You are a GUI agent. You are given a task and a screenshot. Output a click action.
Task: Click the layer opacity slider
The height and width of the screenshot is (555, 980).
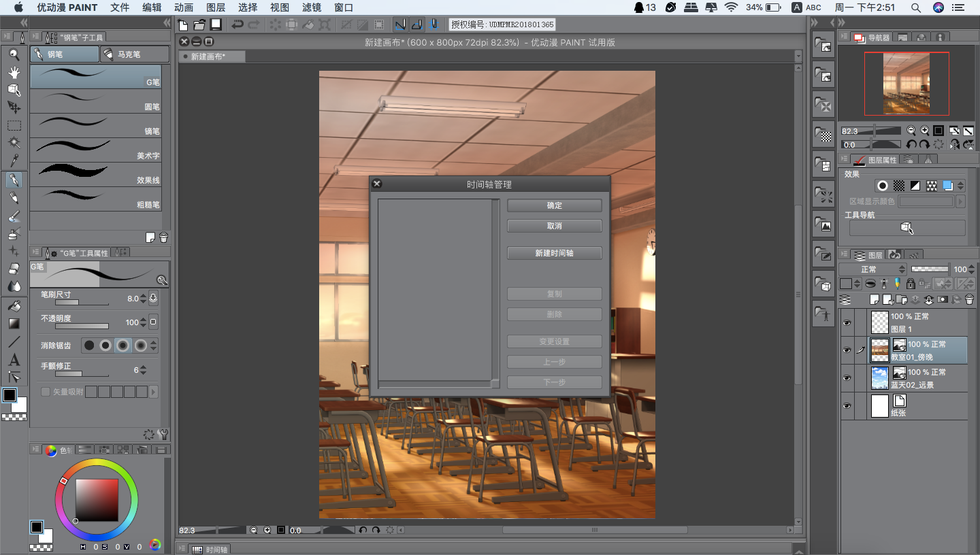click(930, 269)
